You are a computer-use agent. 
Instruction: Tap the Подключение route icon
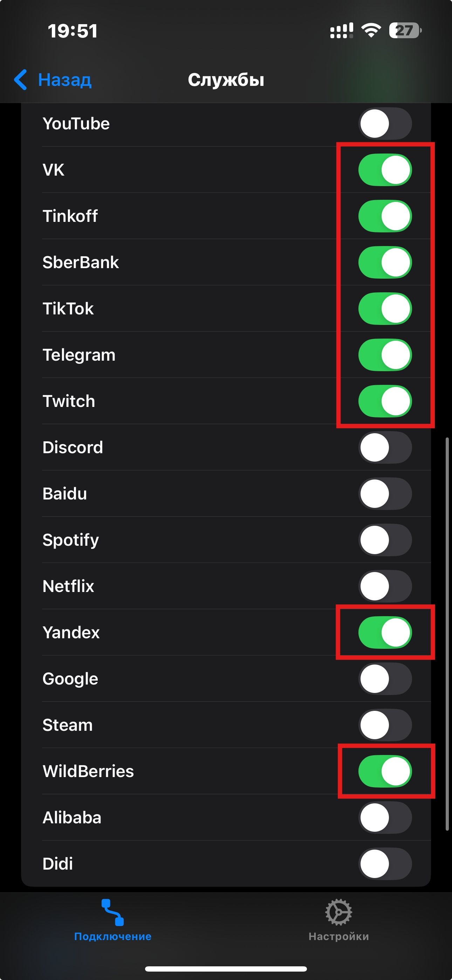[112, 912]
